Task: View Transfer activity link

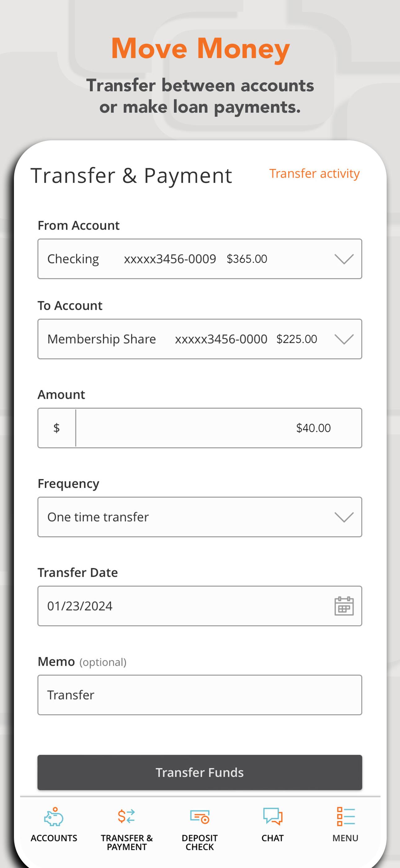Action: 314,174
